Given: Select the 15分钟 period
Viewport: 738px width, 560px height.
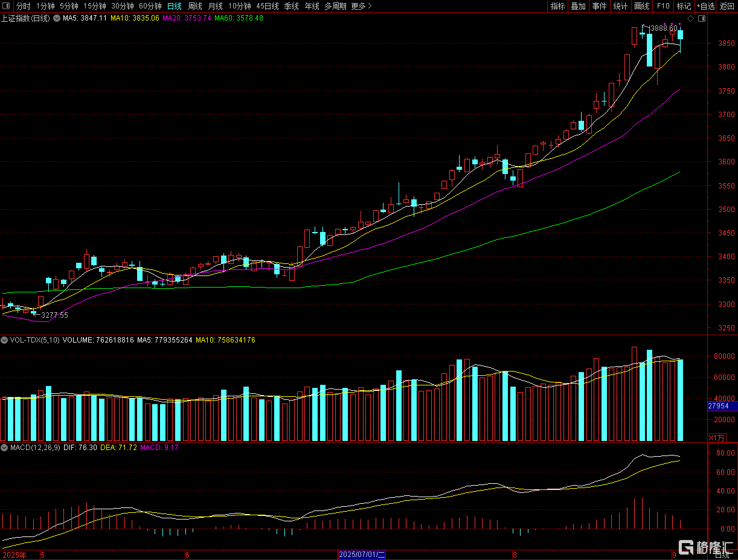Looking at the screenshot, I should click(95, 6).
